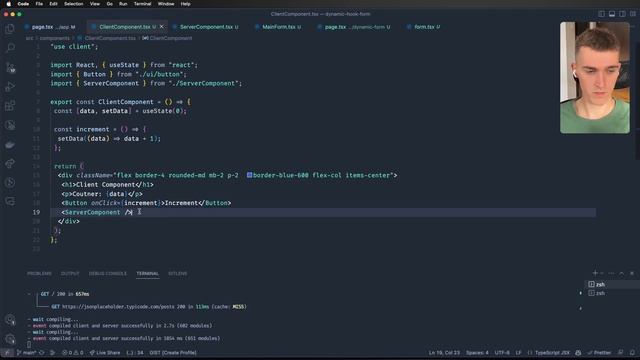Close the ClientComponent.tsx tab
The width and height of the screenshot is (640, 360).
(x=162, y=27)
